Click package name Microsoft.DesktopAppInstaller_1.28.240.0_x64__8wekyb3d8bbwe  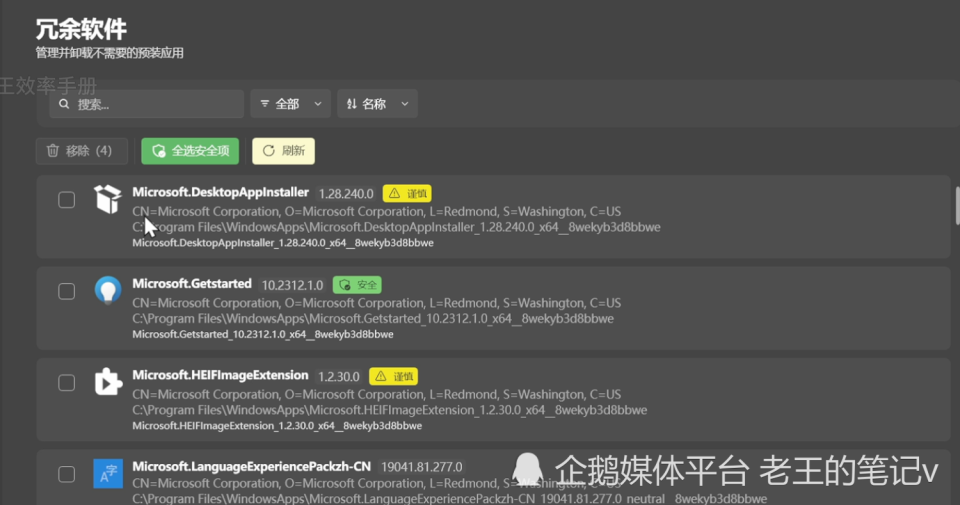[x=283, y=243]
